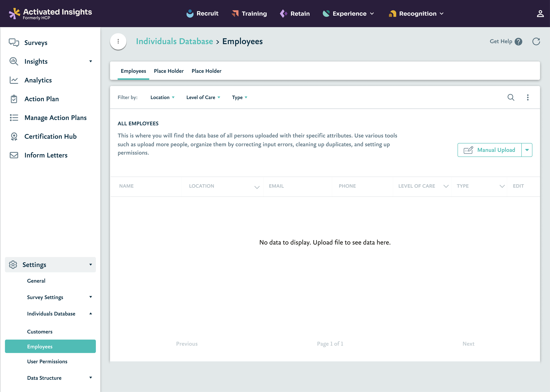Click the EMAIL column header
The height and width of the screenshot is (392, 550).
pos(276,186)
